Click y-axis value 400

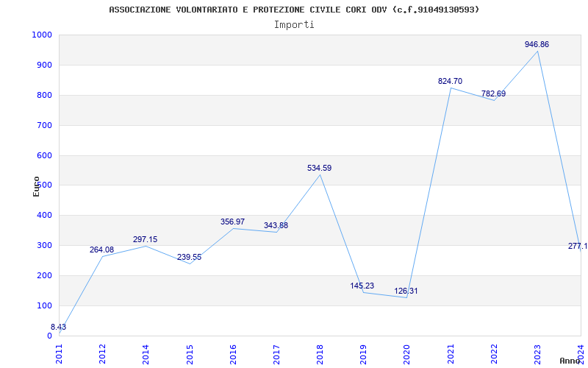44,216
